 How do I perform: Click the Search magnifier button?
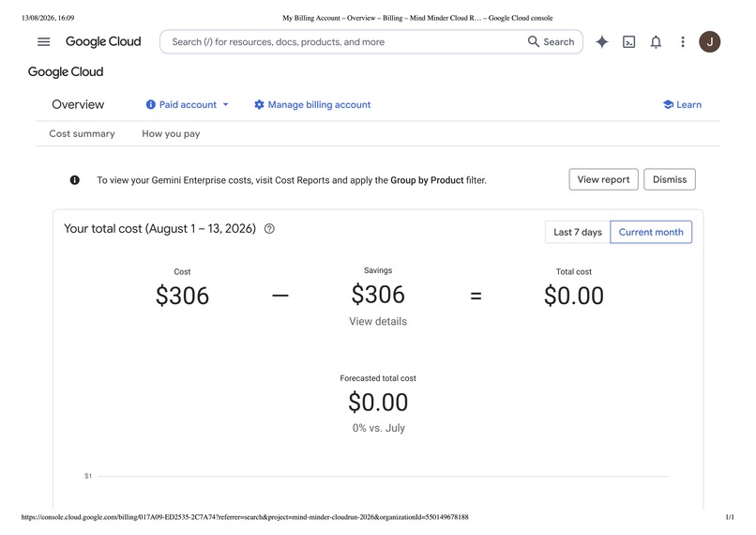(x=551, y=42)
